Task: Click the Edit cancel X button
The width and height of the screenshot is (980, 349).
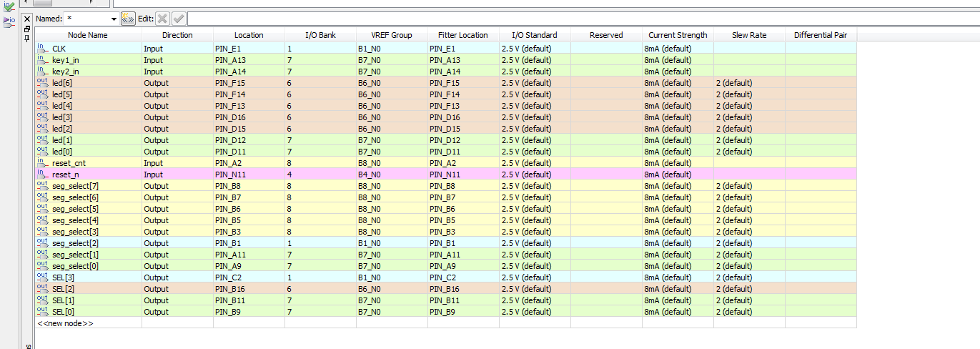Action: coord(163,19)
